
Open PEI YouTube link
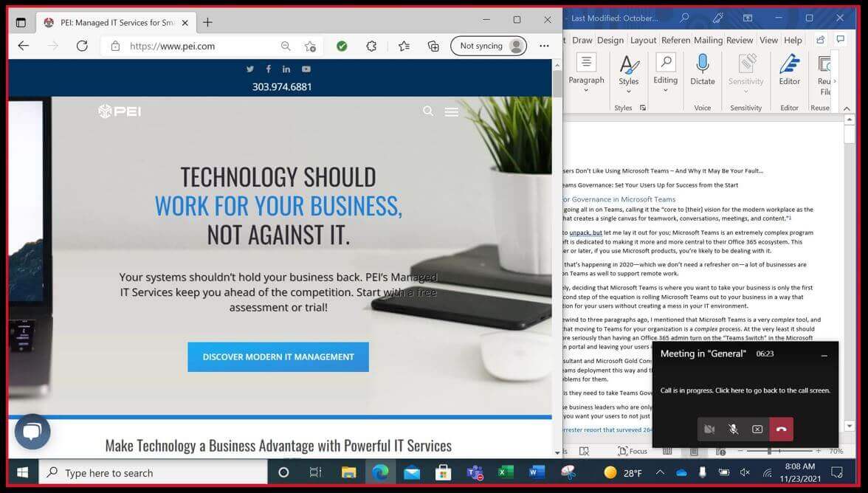(x=306, y=69)
